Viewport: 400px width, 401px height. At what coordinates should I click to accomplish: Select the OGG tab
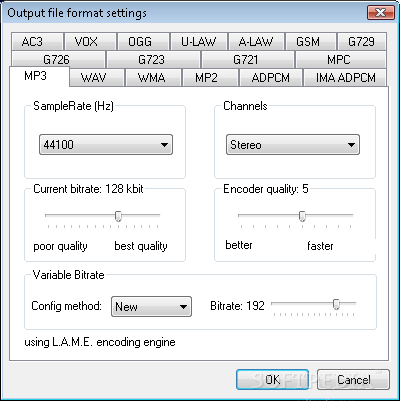coord(143,42)
